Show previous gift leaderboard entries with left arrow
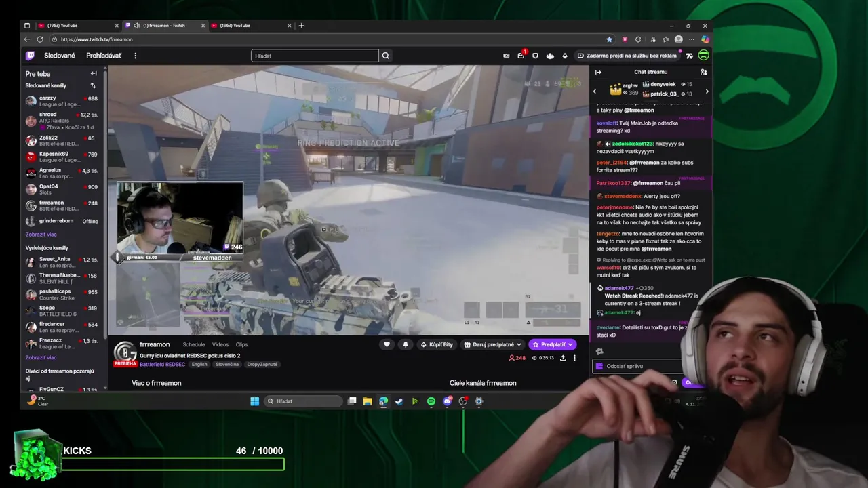868x488 pixels. pyautogui.click(x=595, y=91)
